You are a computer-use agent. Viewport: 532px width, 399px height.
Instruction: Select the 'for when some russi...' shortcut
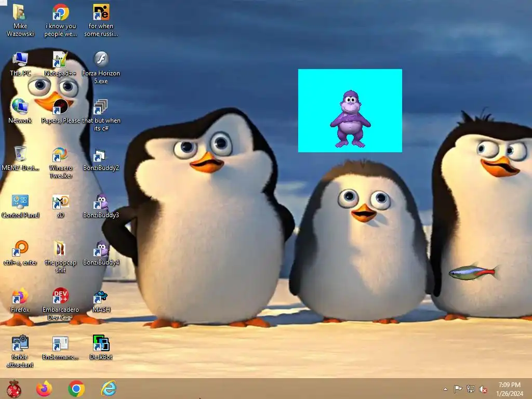tap(101, 12)
